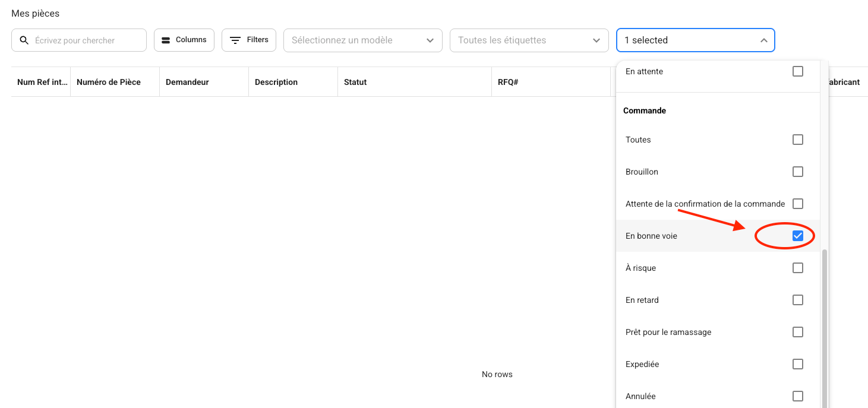Image resolution: width=868 pixels, height=408 pixels.
Task: Sort by the Numéro de Pièce column header
Action: tap(109, 82)
